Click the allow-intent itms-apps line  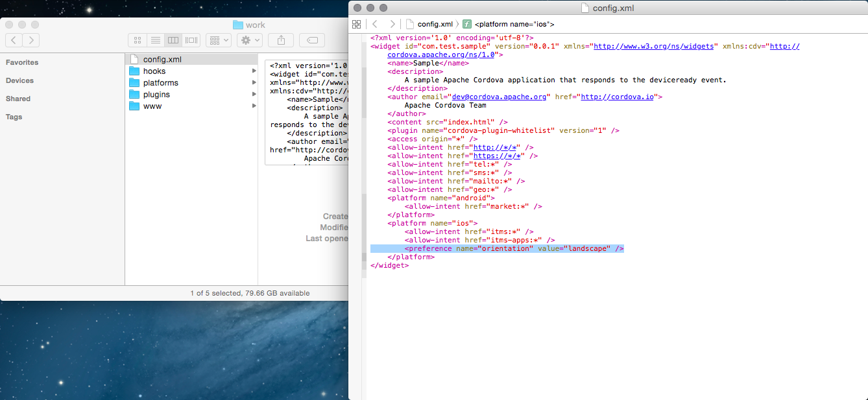(479, 240)
